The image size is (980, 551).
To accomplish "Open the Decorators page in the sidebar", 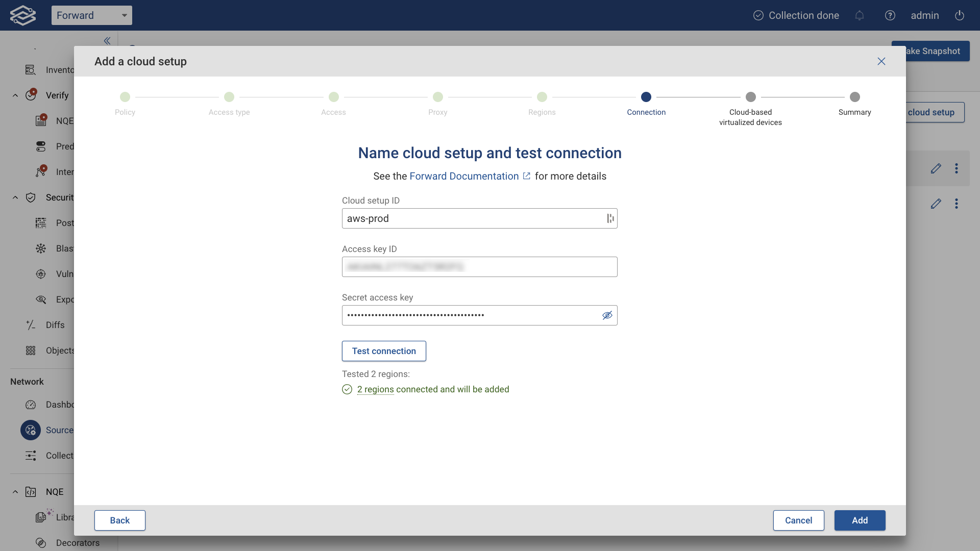I will click(x=41, y=542).
